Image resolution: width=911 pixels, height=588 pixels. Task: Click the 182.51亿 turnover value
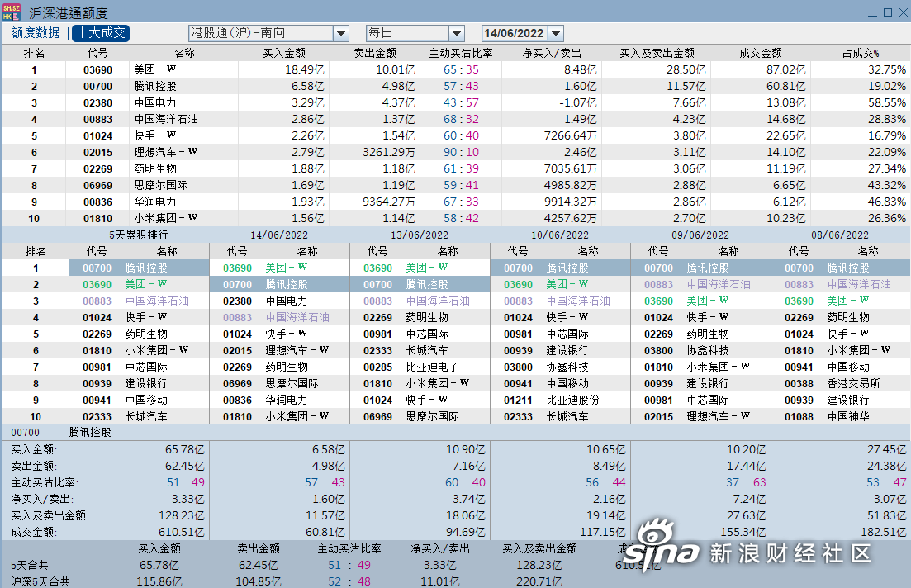point(883,532)
